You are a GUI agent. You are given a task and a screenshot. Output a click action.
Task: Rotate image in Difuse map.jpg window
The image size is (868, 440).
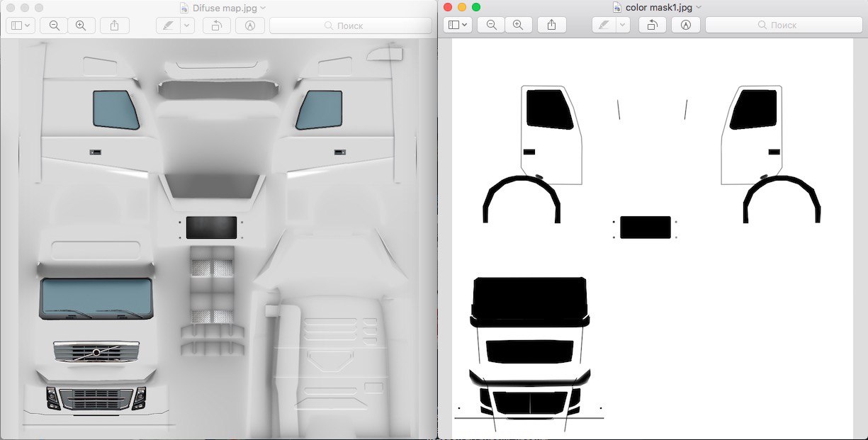(216, 26)
